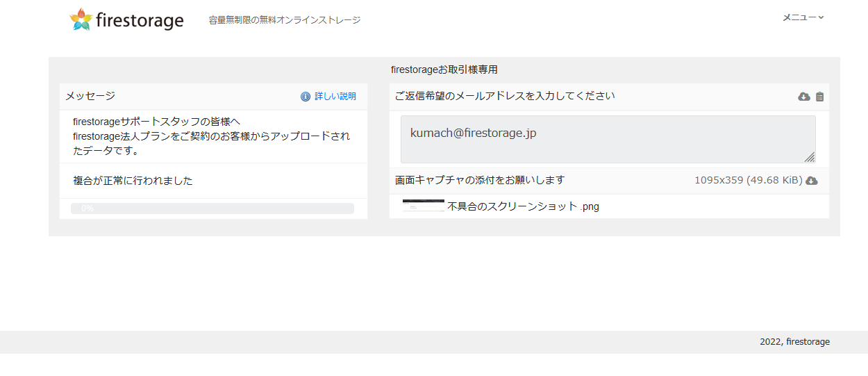Open the screenshot attachment thumbnail

[424, 205]
